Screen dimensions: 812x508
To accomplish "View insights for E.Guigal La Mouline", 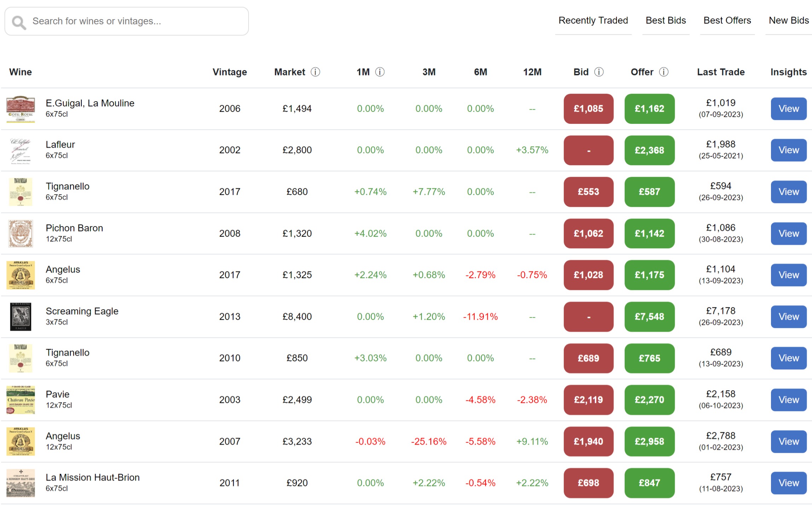I will [788, 109].
